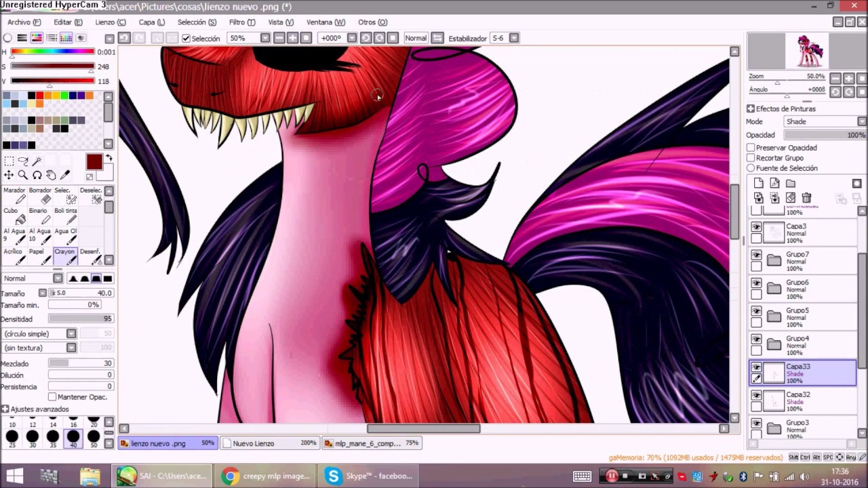
Task: Toggle the HSV slider panel icon
Action: click(x=37, y=38)
